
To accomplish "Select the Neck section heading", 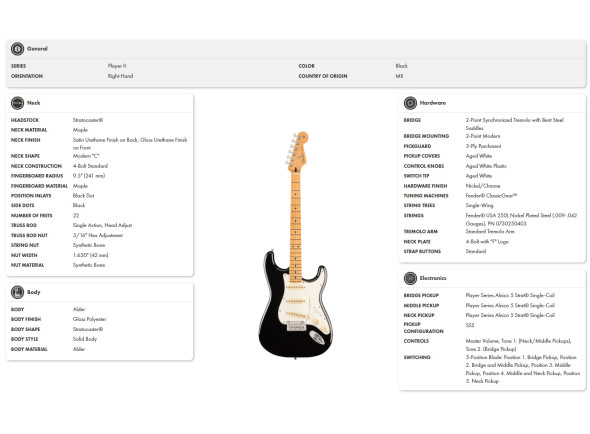I will click(x=33, y=103).
